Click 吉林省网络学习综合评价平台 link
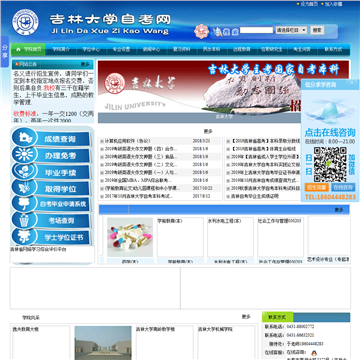 pyautogui.click(x=38, y=249)
